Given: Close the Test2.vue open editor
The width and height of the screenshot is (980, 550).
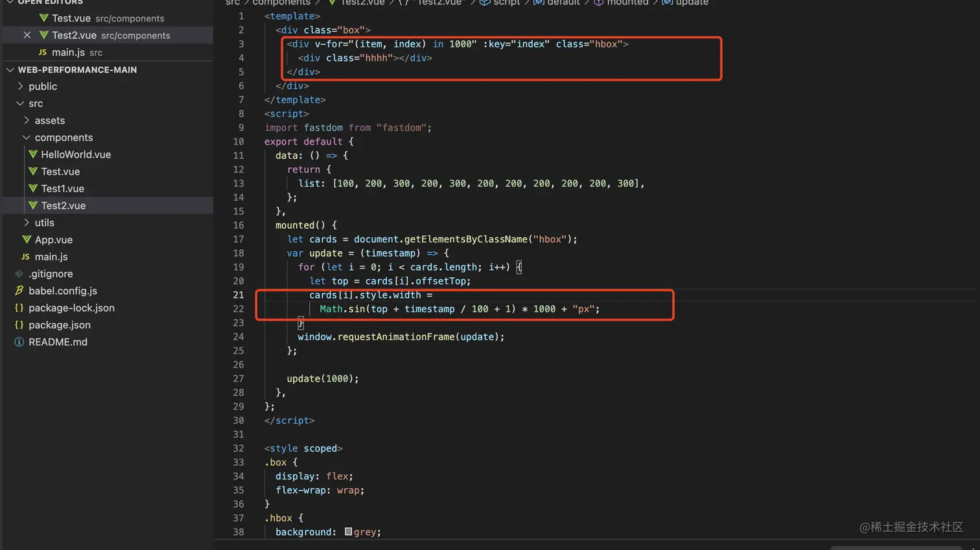Looking at the screenshot, I should [27, 35].
